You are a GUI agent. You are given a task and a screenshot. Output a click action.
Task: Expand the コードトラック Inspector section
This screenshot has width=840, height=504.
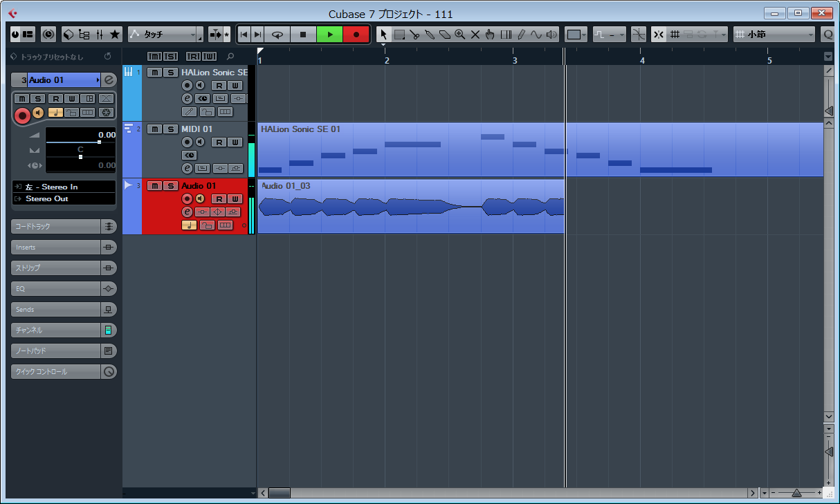[x=64, y=226]
